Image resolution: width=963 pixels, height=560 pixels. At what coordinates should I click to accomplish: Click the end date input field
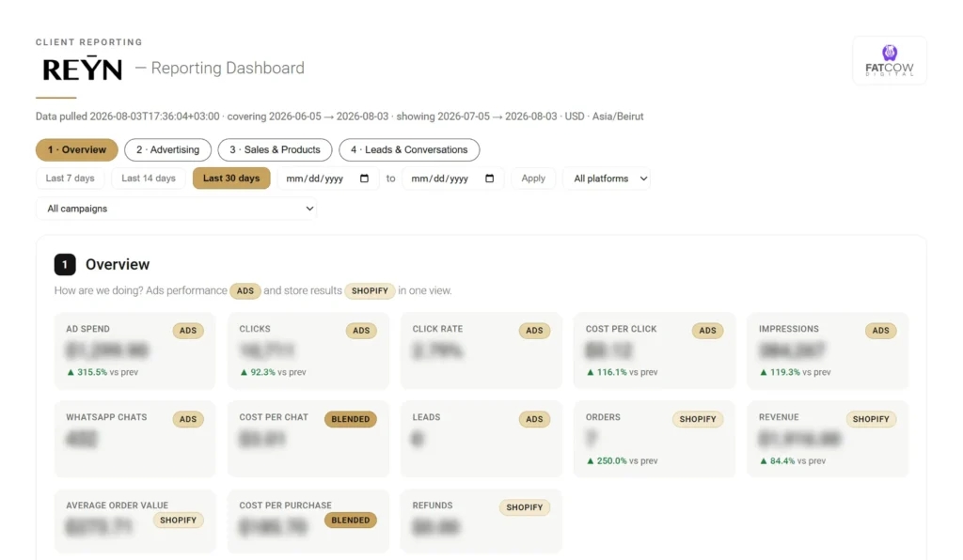click(453, 179)
